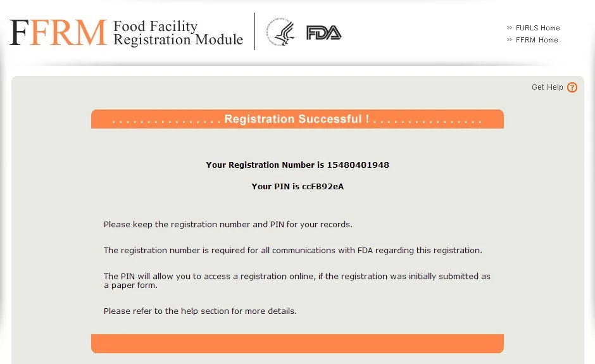Open the Get Help text link

pos(547,87)
